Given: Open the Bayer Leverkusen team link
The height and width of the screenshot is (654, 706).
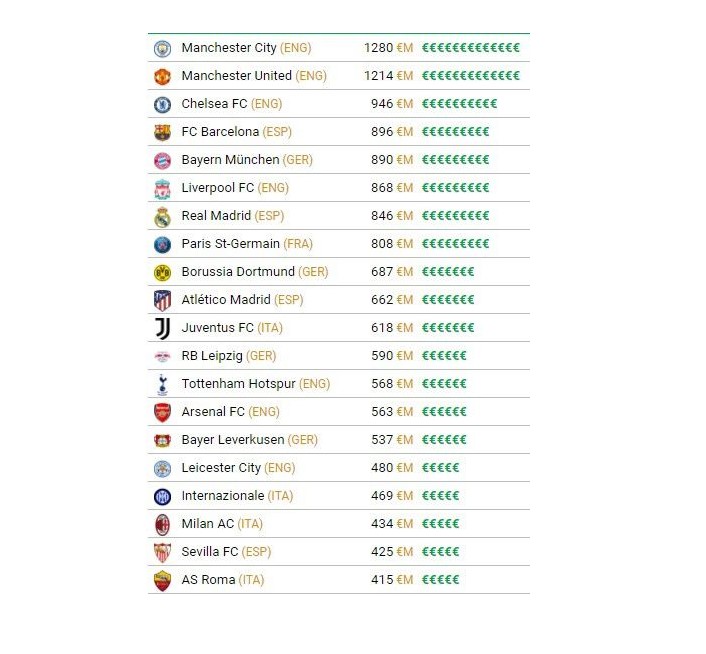Looking at the screenshot, I should point(232,440).
